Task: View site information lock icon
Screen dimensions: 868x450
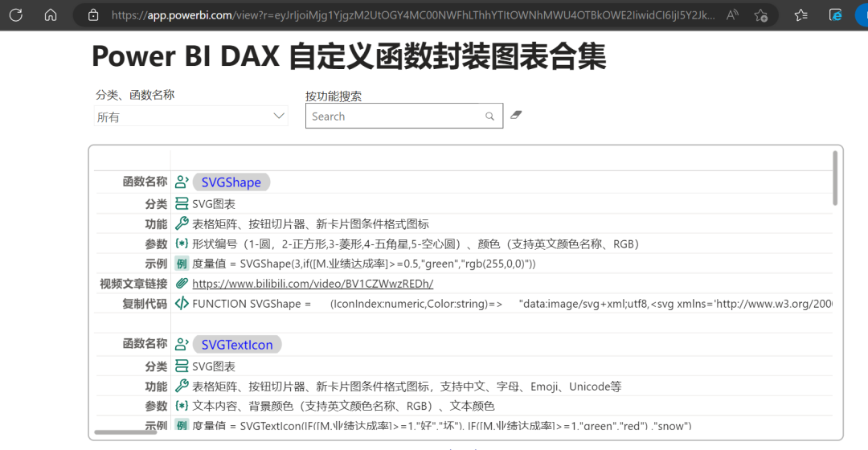Action: coord(93,15)
